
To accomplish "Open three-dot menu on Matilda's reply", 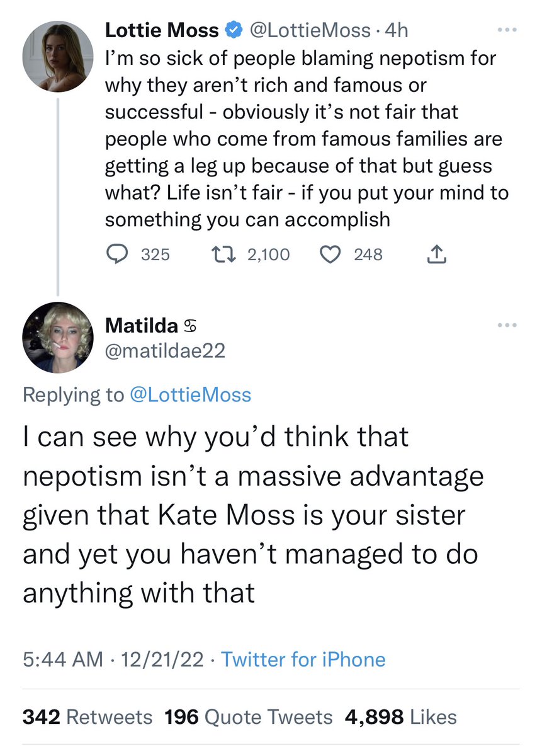I will pos(506,325).
